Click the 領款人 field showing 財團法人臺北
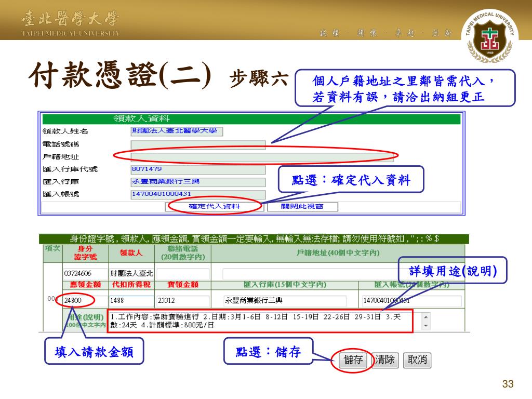The image size is (532, 399). tap(131, 273)
